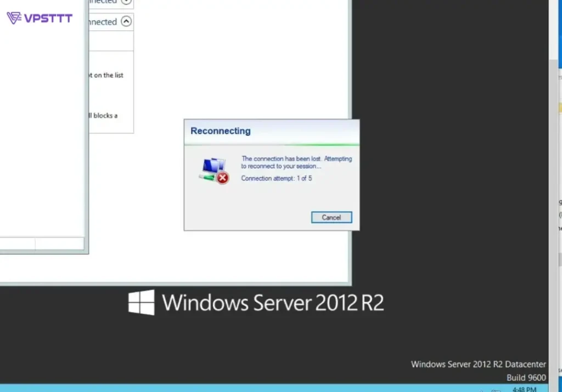Viewport: 562px width, 392px height.
Task: Click the disconnected network icon in Reconnecting dialog
Action: click(214, 171)
